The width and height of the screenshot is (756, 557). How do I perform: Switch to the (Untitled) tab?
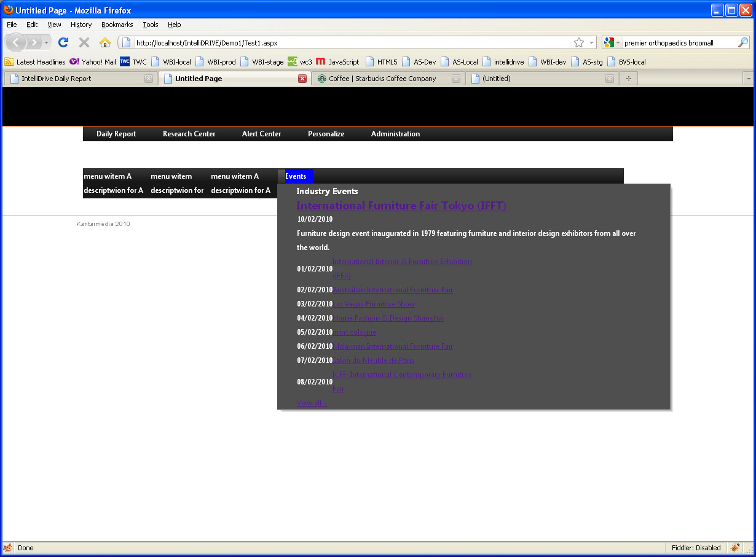(541, 79)
